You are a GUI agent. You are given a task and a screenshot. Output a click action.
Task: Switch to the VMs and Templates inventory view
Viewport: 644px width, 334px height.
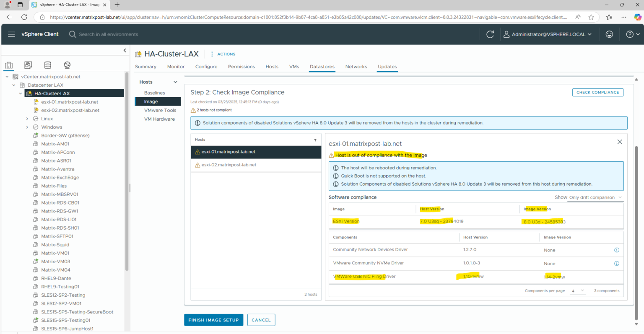(28, 65)
